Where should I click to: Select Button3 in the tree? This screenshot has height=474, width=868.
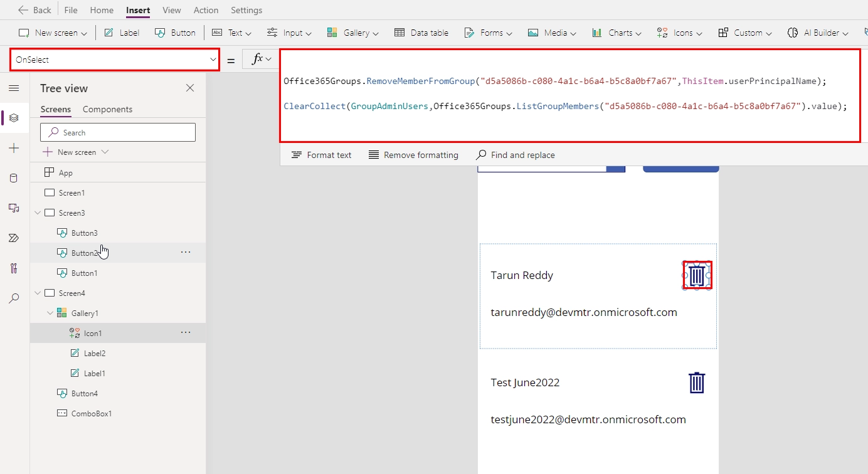point(118,233)
